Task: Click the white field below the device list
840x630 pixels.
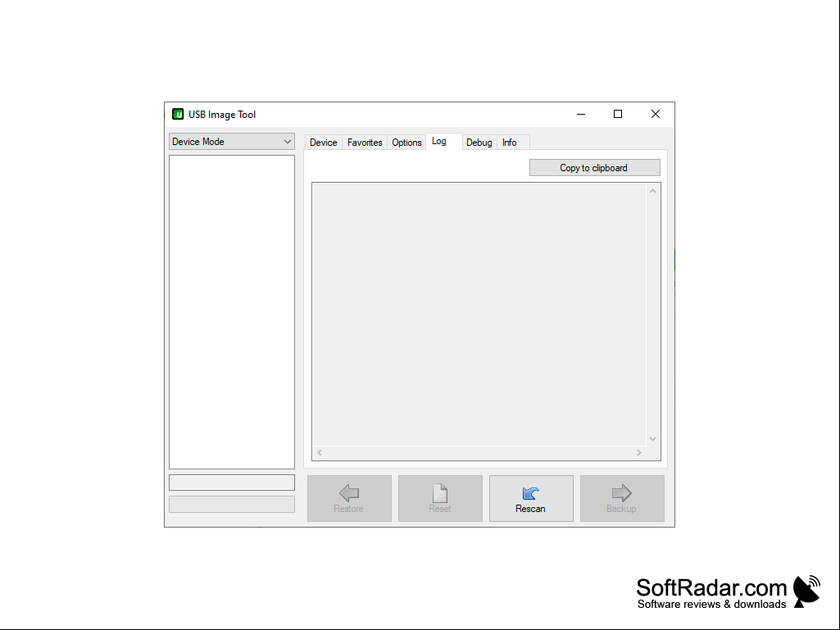Action: [x=232, y=483]
